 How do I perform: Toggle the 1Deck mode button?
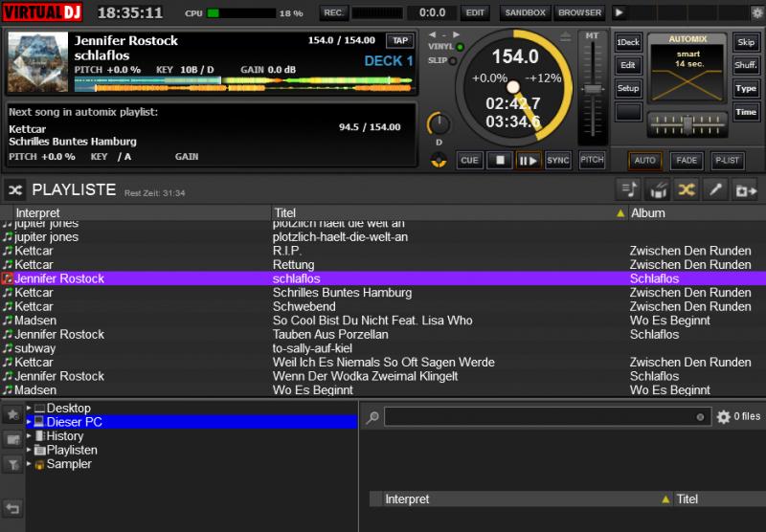click(628, 42)
